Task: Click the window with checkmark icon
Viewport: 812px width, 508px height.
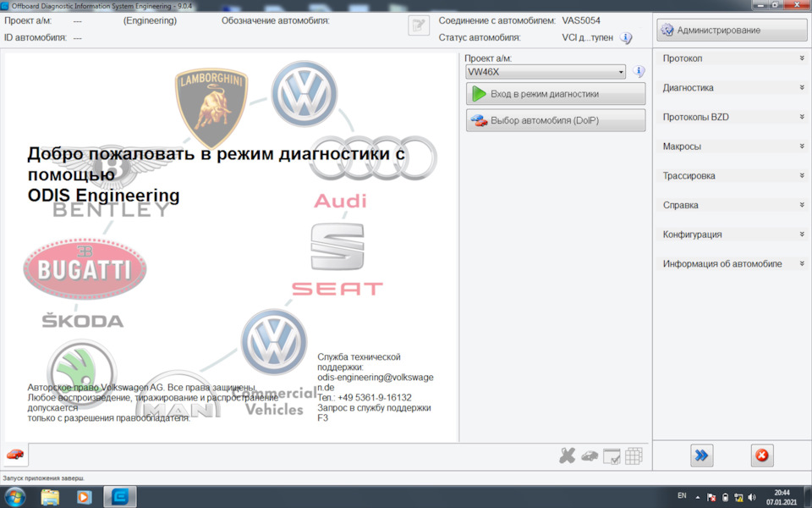Action: click(612, 456)
